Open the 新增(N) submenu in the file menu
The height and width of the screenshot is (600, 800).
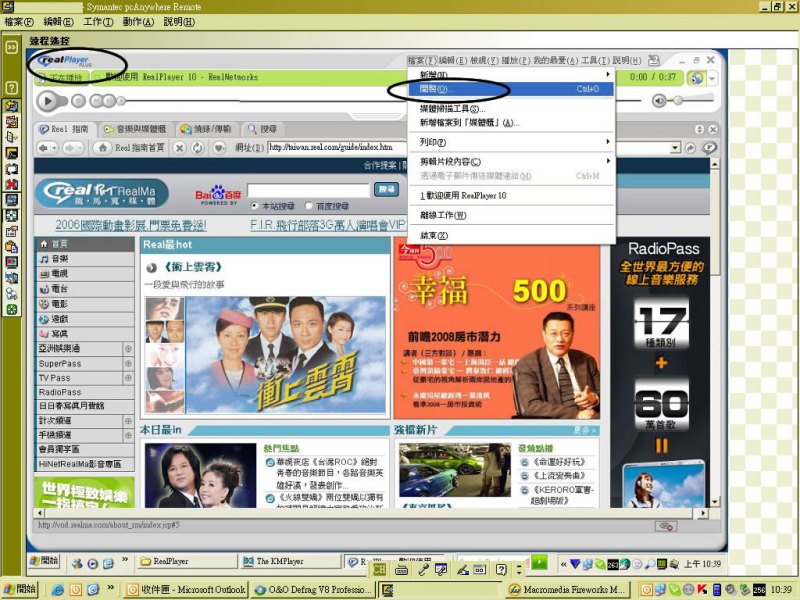511,74
